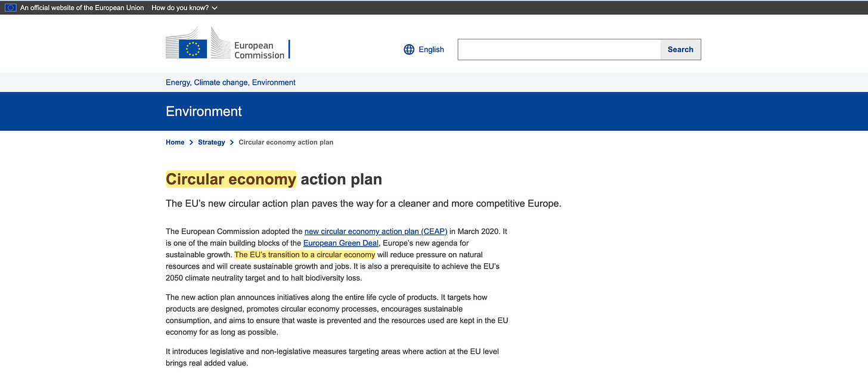Focus the site search input field
The height and width of the screenshot is (382, 868).
coord(559,50)
